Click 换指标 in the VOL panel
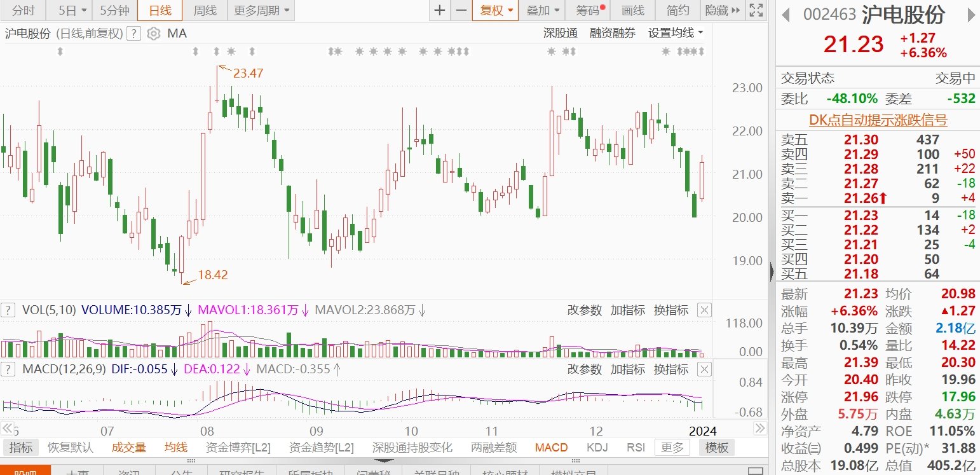 (x=670, y=310)
